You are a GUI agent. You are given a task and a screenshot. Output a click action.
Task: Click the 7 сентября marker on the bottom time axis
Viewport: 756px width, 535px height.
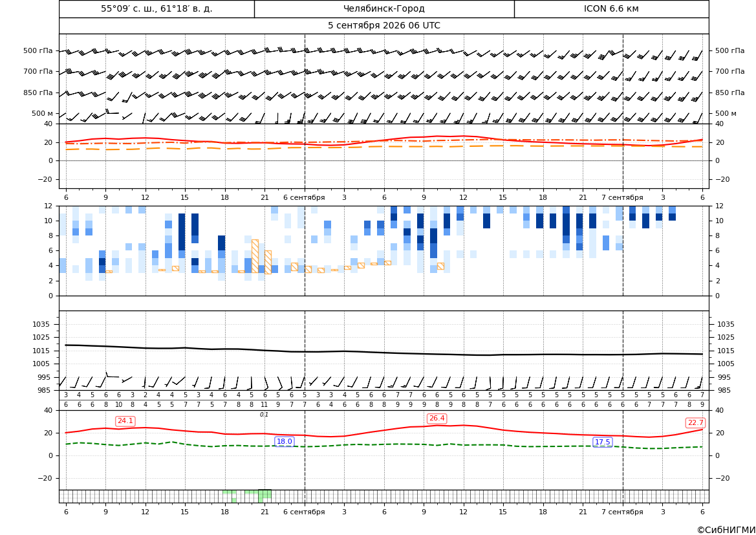point(622,512)
